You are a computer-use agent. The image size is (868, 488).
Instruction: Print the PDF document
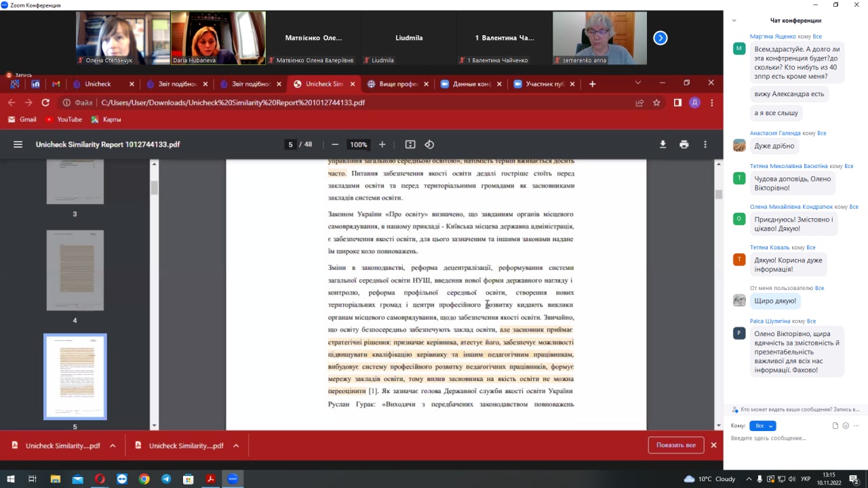[684, 144]
